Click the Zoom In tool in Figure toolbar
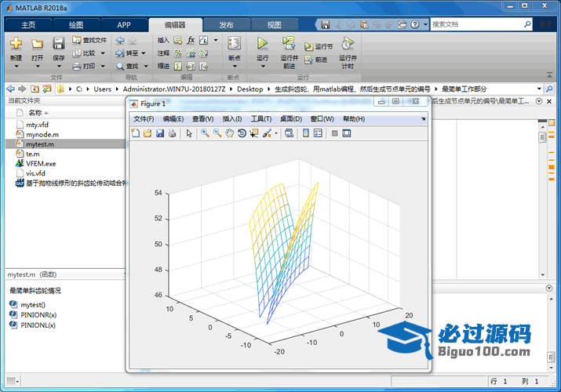561x392 pixels. click(204, 133)
